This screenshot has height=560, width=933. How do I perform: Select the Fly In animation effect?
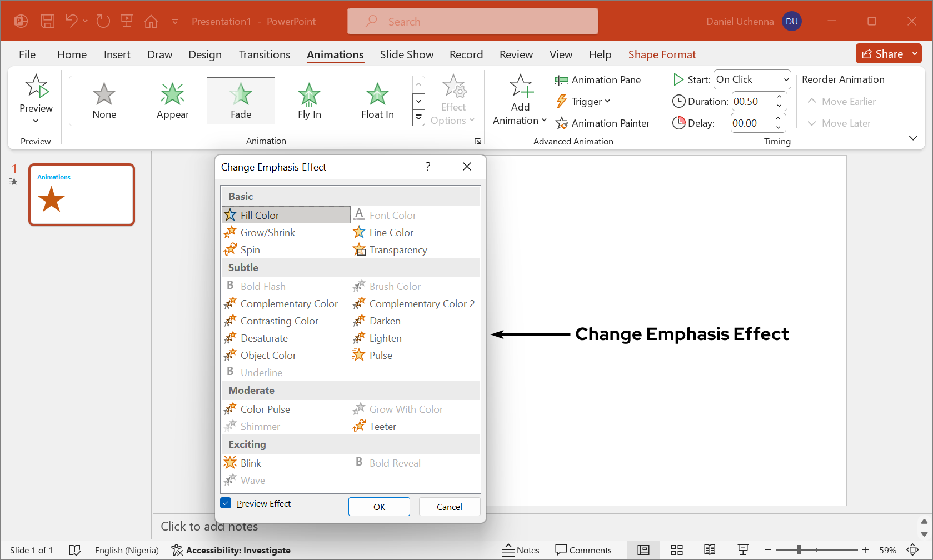click(x=309, y=101)
